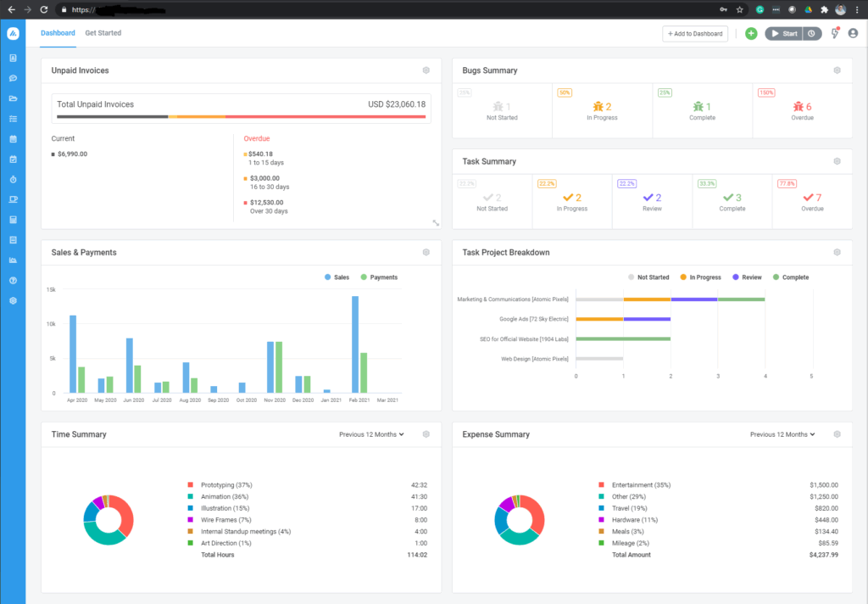Open the Invoices icon in the sidebar
Screen dimensions: 868x604
tap(13, 219)
